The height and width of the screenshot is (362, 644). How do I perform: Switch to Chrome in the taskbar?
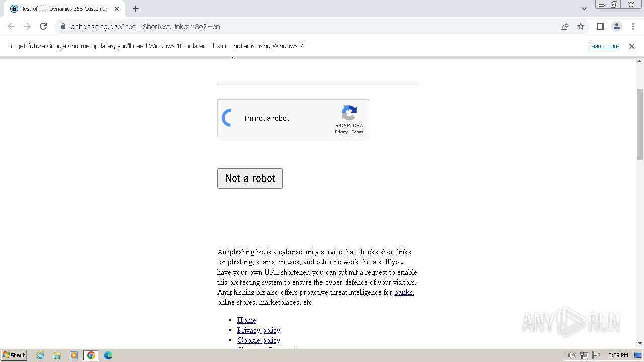(91, 355)
